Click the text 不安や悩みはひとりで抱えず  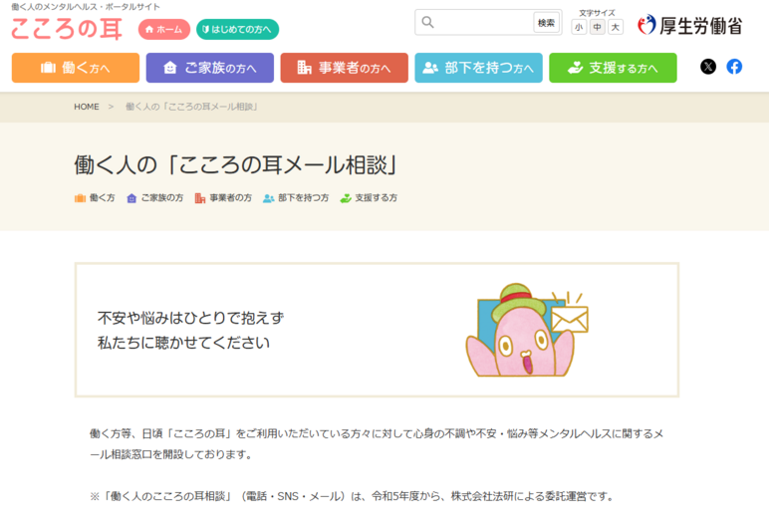(190, 318)
